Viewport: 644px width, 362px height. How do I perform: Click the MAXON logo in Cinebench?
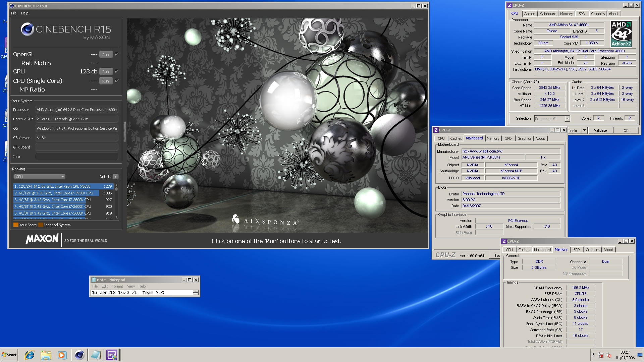click(42, 239)
